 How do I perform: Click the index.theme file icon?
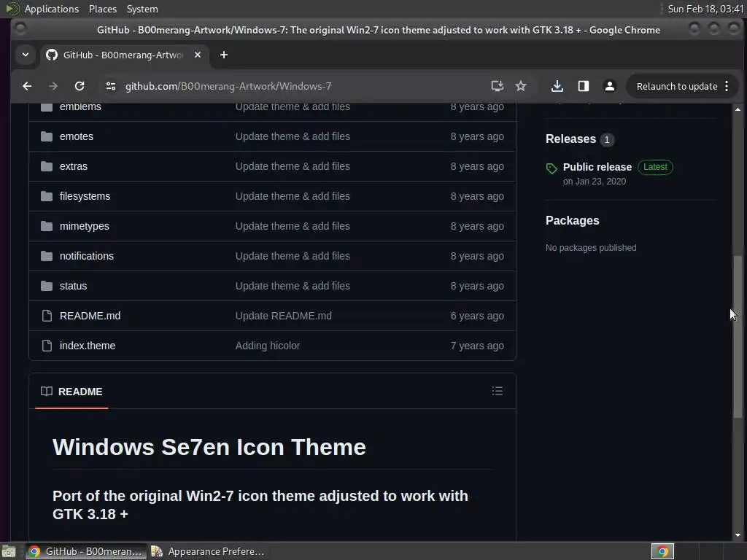point(47,346)
